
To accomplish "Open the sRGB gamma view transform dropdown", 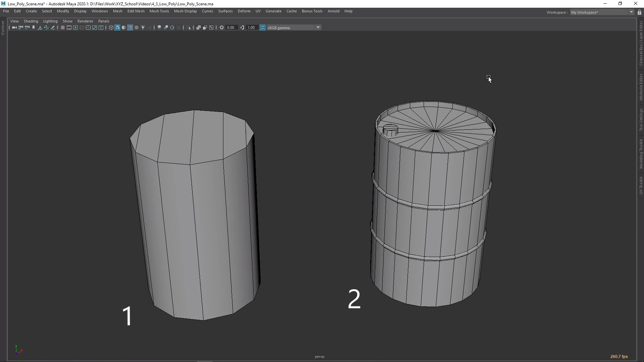I will (318, 27).
